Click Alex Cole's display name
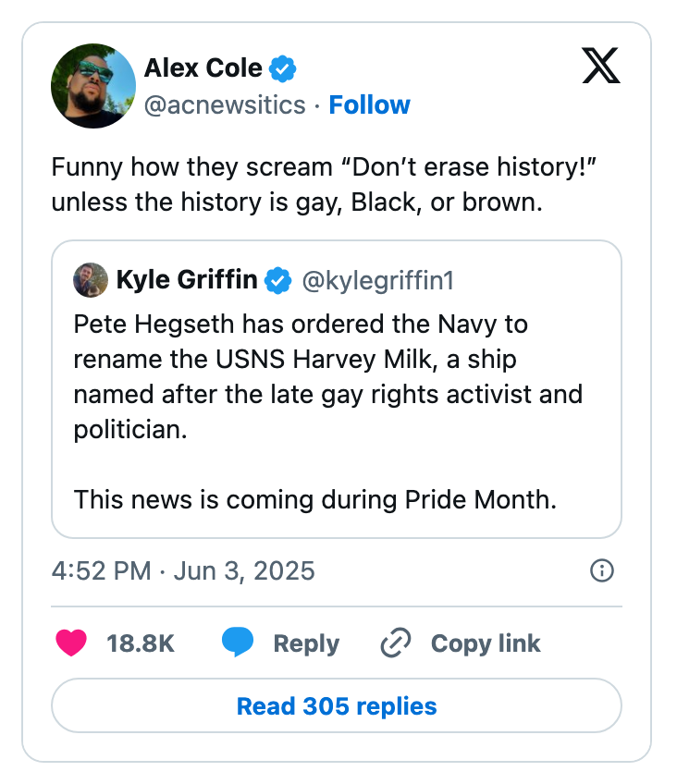This screenshot has height=784, width=677. point(204,67)
